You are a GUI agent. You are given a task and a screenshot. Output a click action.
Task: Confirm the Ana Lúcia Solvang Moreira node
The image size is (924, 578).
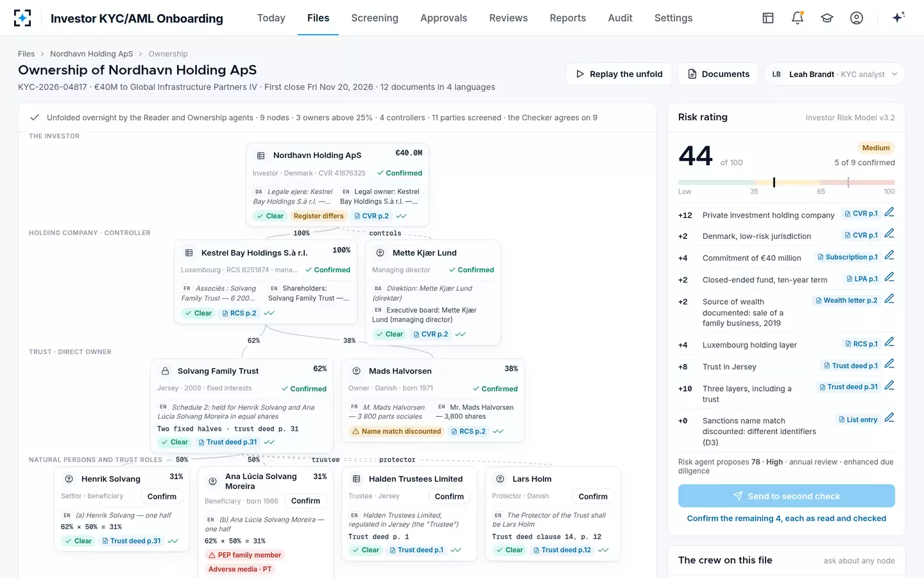coord(305,501)
